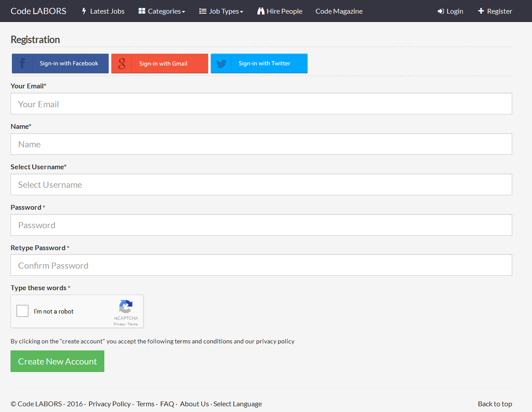Check the I'm not a robot checkbox

[x=22, y=310]
